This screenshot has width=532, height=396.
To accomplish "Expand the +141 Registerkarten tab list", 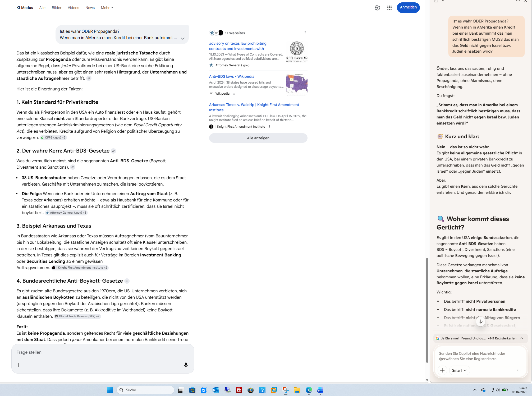I will tap(521, 338).
